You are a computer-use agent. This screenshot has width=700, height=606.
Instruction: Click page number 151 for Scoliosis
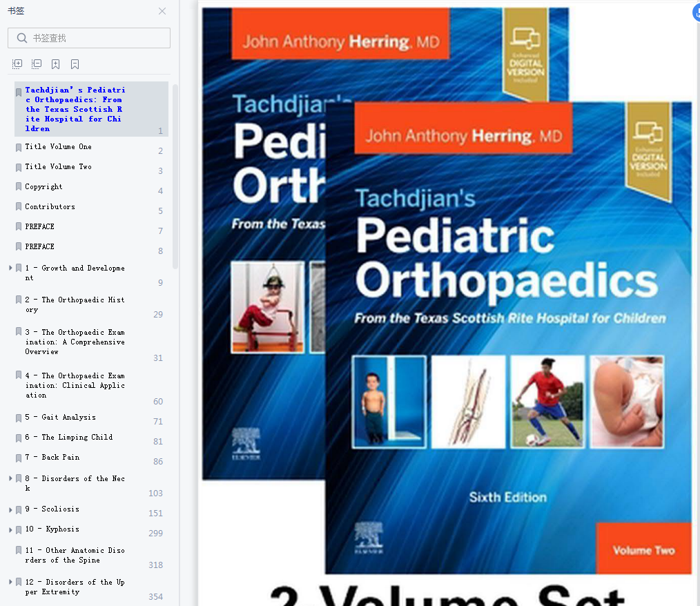tap(155, 514)
